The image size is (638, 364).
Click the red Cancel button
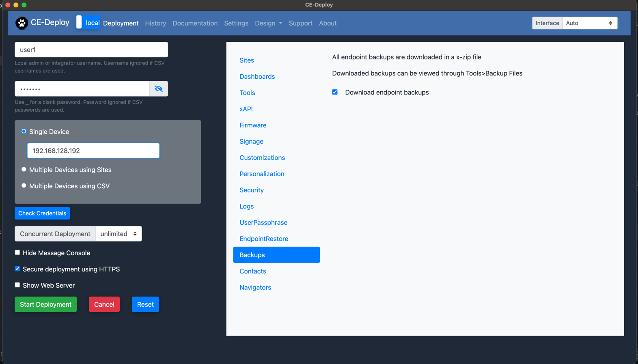(104, 304)
